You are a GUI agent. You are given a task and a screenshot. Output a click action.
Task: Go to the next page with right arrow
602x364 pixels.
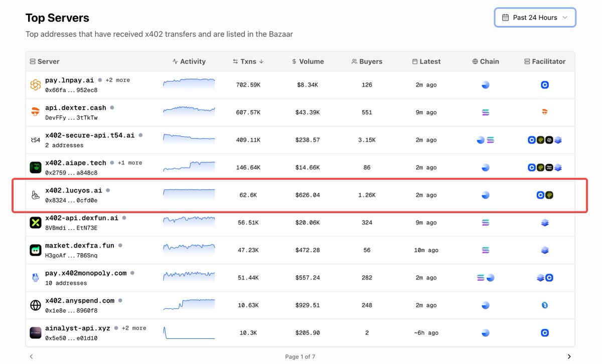569,356
